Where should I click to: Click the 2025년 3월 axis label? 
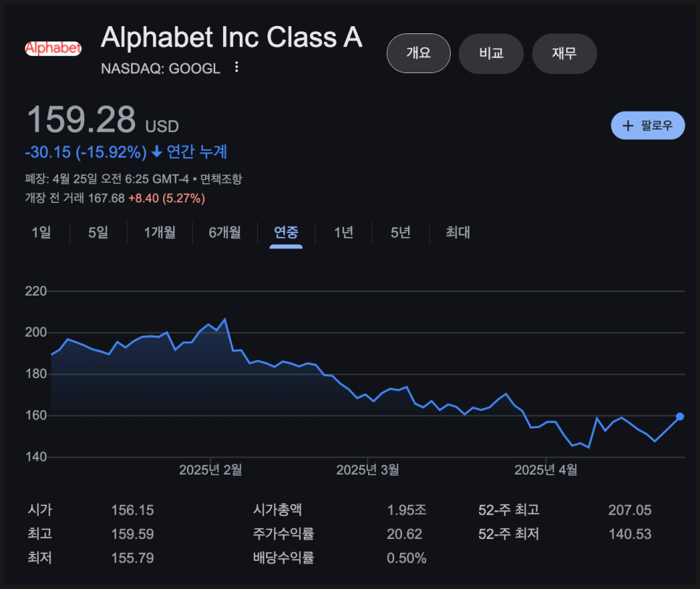click(368, 470)
